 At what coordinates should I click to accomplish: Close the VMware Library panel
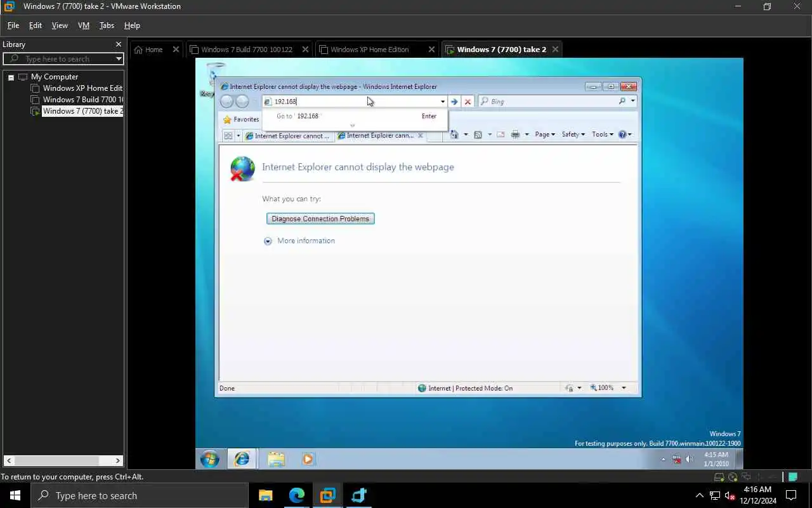tap(118, 44)
